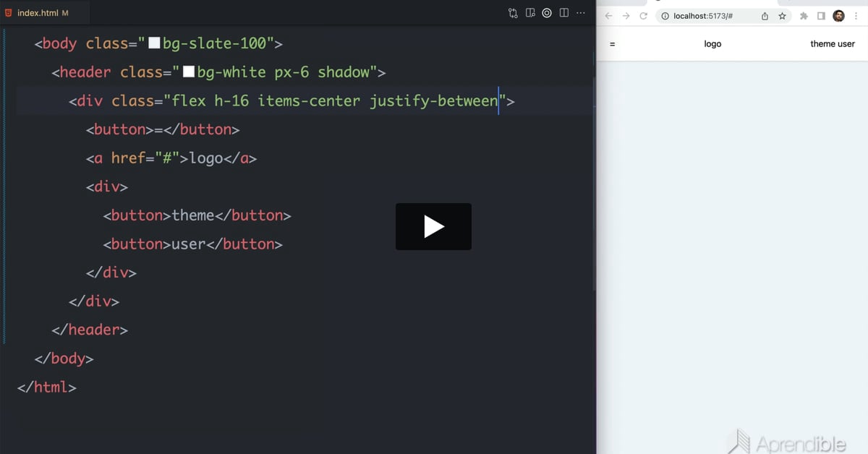Click the HTML5 file icon on index.html tab
868x454 pixels.
(9, 13)
